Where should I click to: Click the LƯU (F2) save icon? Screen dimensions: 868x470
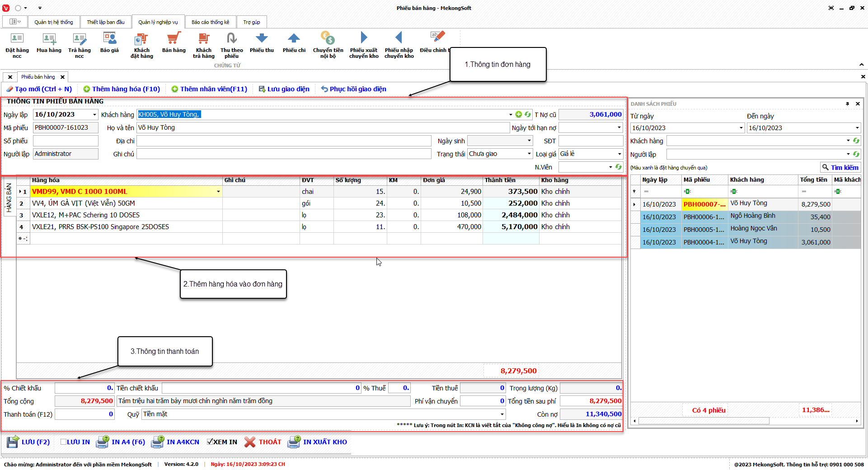[x=13, y=442]
